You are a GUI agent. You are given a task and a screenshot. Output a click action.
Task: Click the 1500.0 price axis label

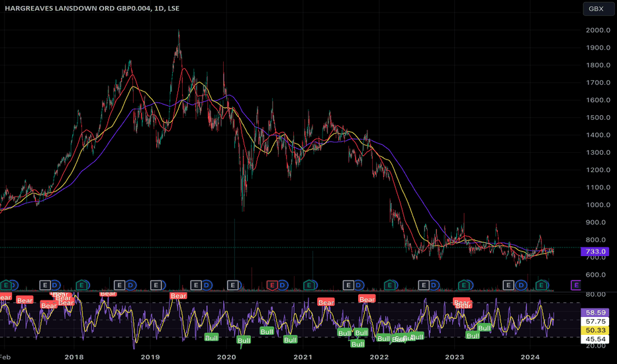coord(598,118)
